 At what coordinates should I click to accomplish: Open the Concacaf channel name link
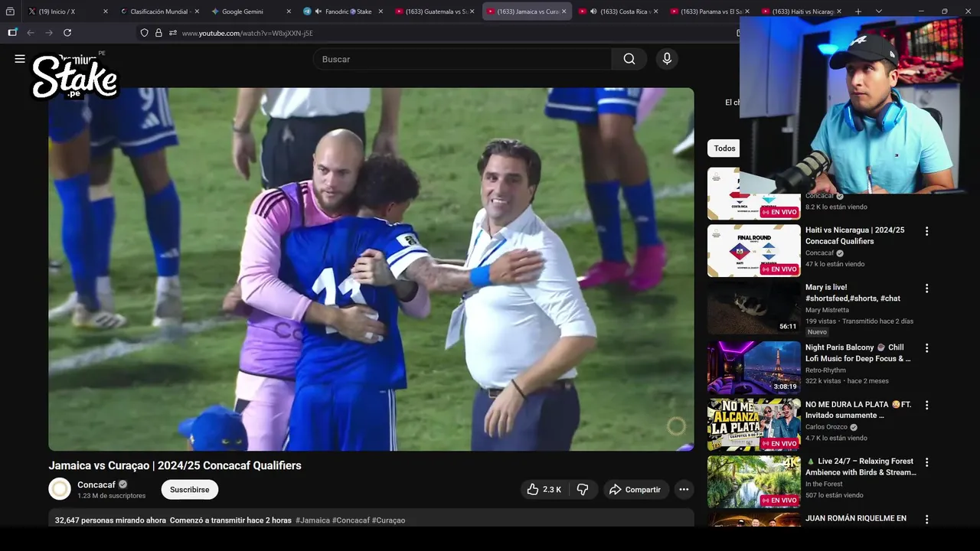pos(96,484)
